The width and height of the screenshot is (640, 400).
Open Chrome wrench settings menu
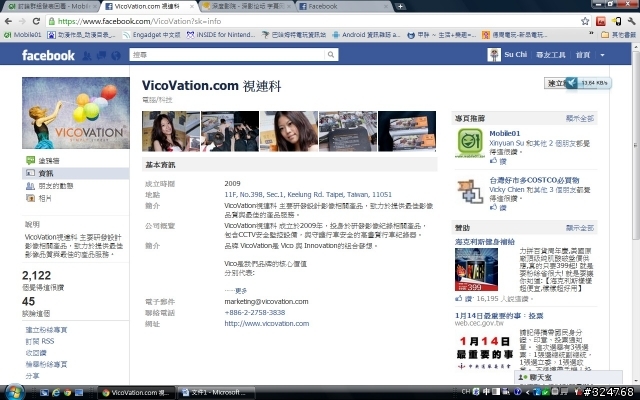pyautogui.click(x=631, y=21)
